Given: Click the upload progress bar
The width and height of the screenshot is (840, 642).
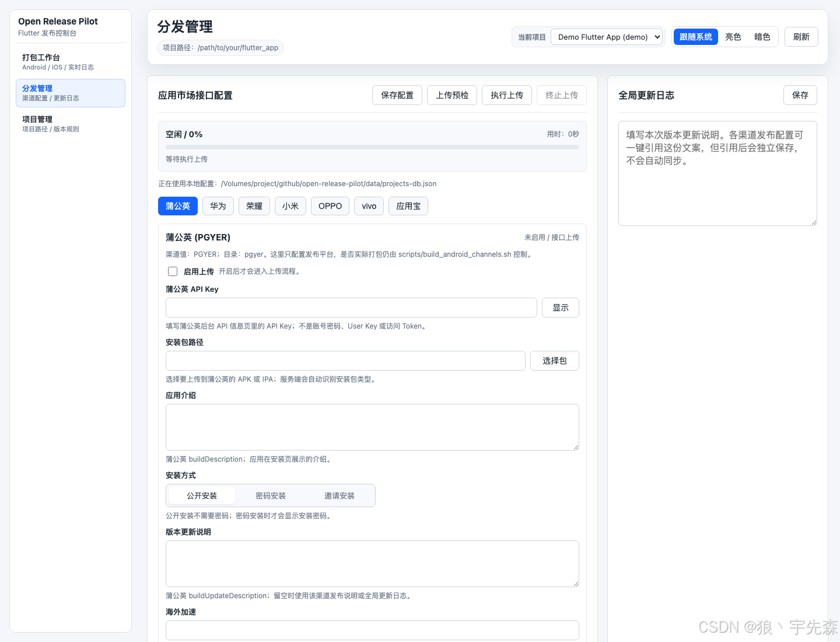Looking at the screenshot, I should pos(372,147).
